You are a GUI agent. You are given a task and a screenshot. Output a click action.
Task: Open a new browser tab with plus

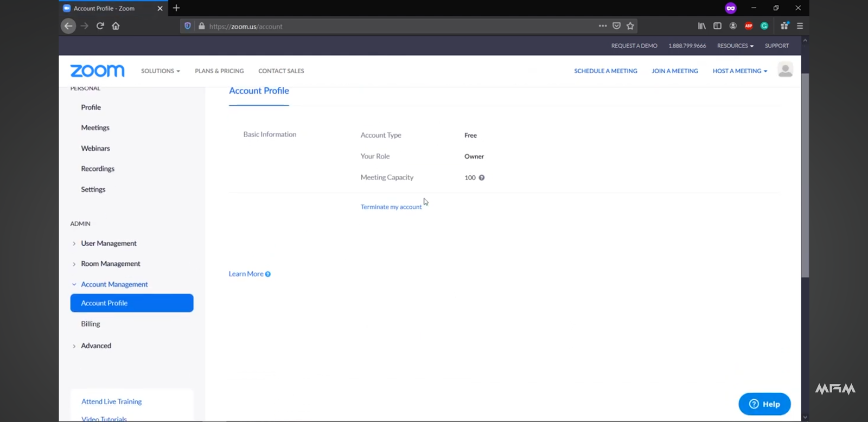pos(176,8)
